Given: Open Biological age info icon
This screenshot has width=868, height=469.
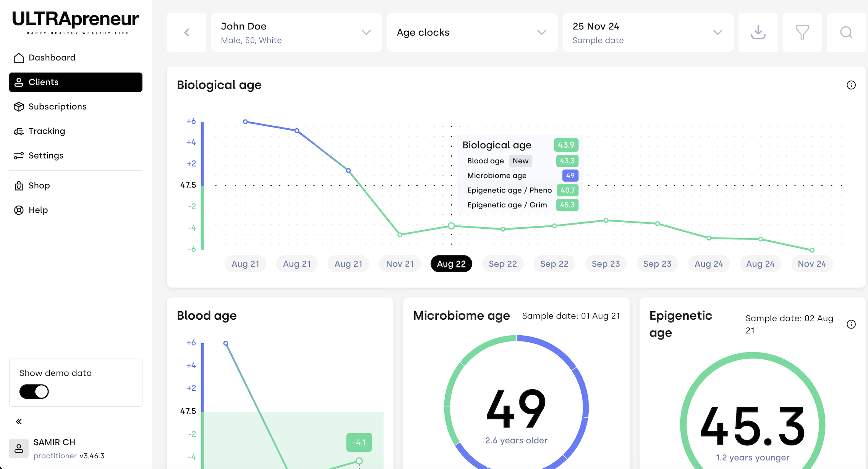Looking at the screenshot, I should click(x=851, y=85).
